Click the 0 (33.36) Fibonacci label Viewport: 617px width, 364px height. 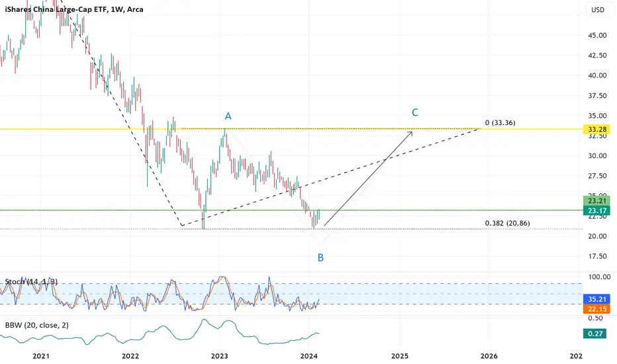[x=500, y=123]
